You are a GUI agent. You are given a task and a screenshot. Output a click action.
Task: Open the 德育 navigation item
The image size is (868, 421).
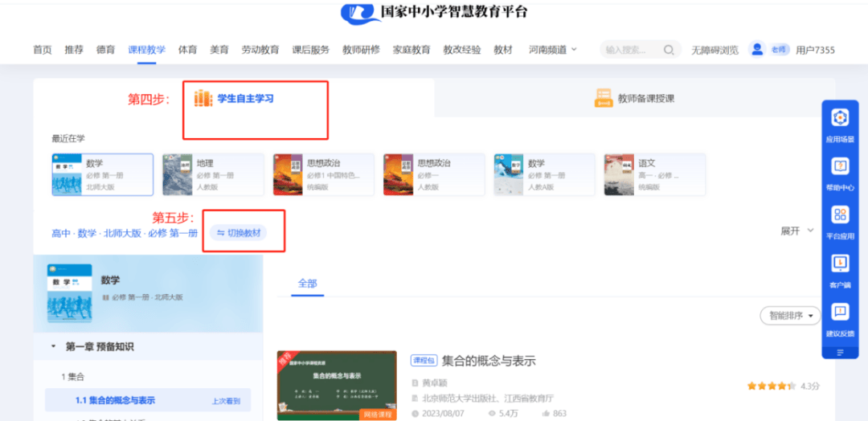tap(105, 50)
